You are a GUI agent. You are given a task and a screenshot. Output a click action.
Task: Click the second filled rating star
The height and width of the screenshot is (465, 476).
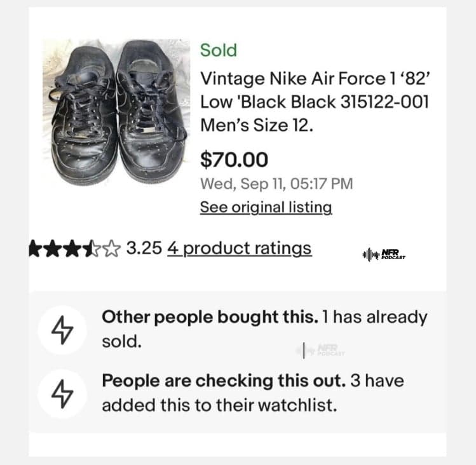point(53,248)
